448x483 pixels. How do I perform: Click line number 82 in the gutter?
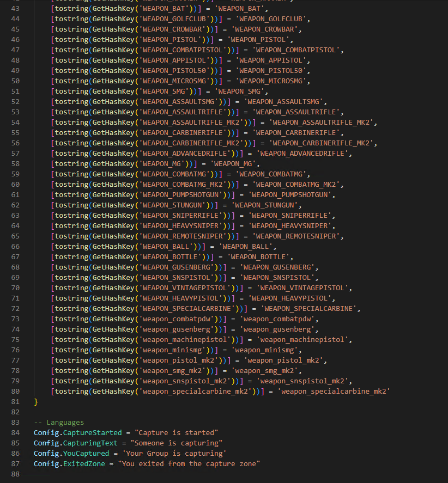coord(15,412)
